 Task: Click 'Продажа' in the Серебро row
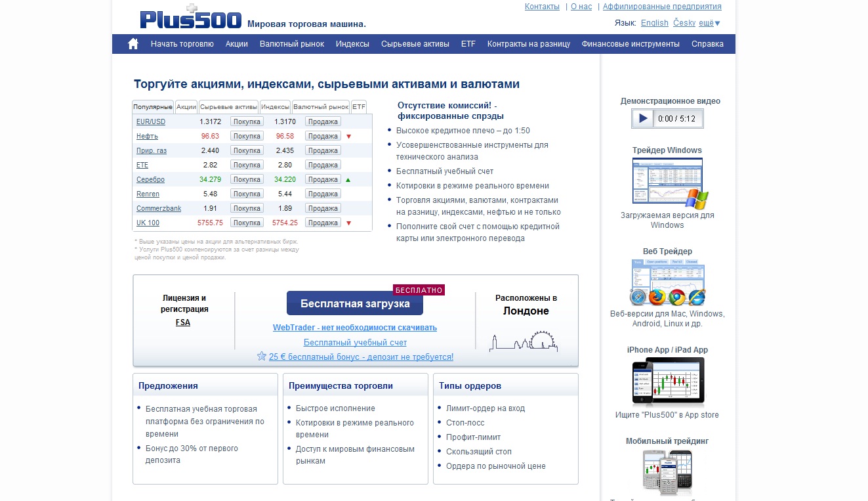click(323, 179)
